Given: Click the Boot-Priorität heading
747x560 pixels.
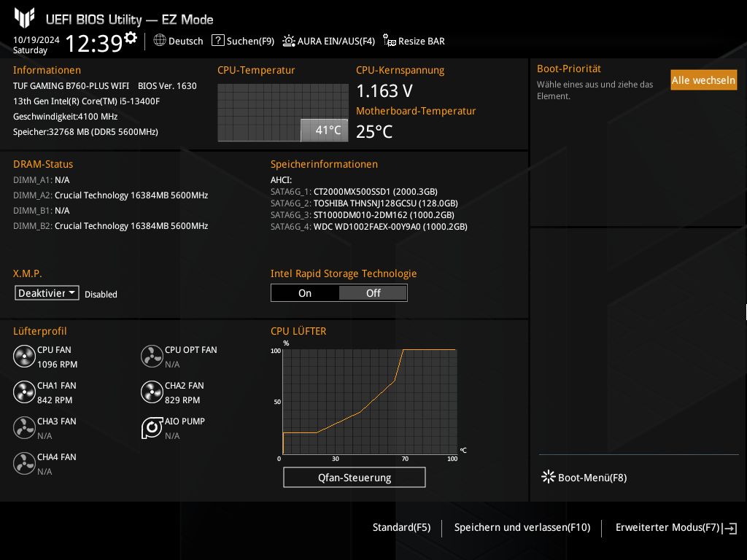Looking at the screenshot, I should click(x=569, y=69).
